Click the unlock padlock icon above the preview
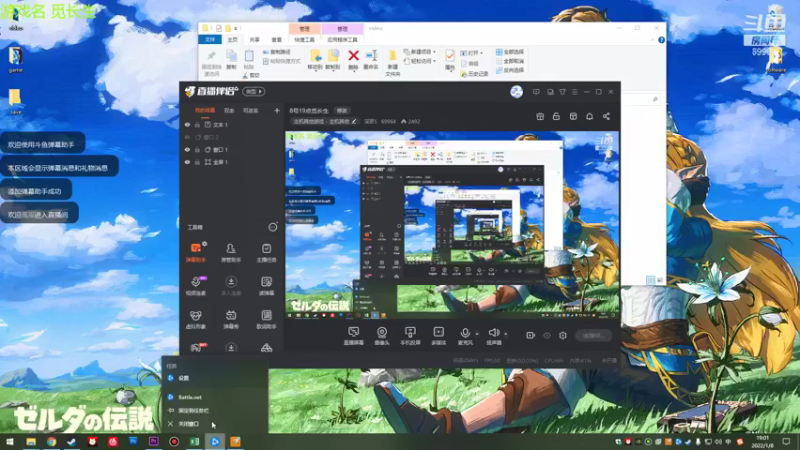 point(556,116)
